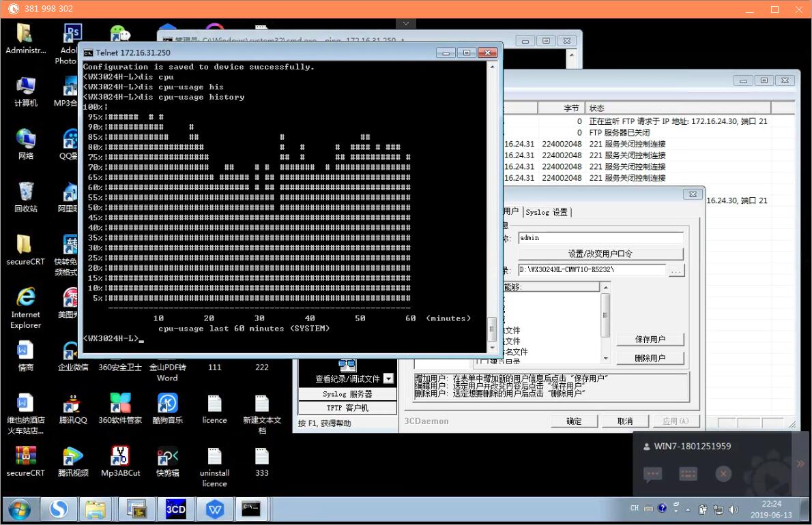
Task: Click Telnet window scrollbar up arrow
Action: point(492,67)
